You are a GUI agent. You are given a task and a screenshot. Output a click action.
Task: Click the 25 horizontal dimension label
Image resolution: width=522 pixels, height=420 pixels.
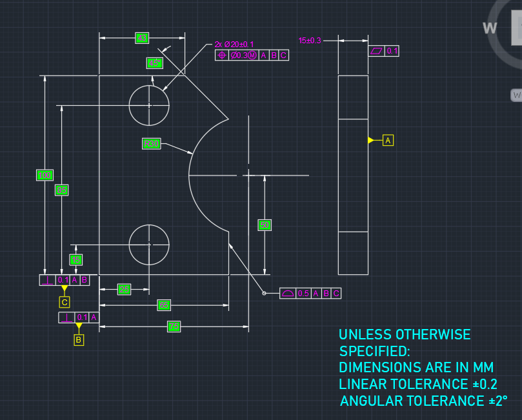(x=124, y=290)
